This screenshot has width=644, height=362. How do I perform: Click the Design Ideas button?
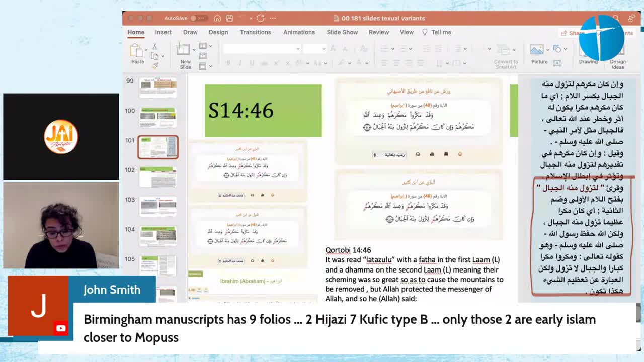tap(618, 57)
